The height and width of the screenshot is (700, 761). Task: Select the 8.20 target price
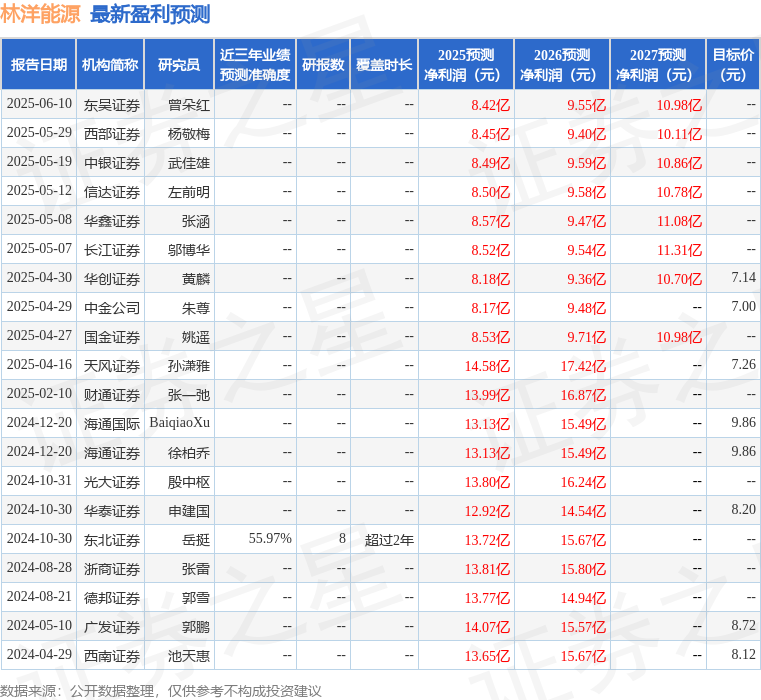click(744, 510)
